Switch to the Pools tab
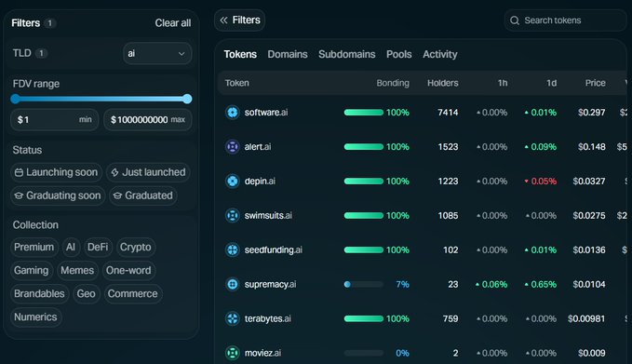This screenshot has width=632, height=364. point(399,54)
